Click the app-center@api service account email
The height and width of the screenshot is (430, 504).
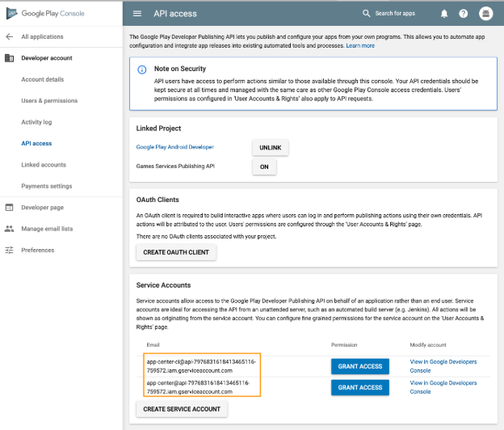[198, 387]
